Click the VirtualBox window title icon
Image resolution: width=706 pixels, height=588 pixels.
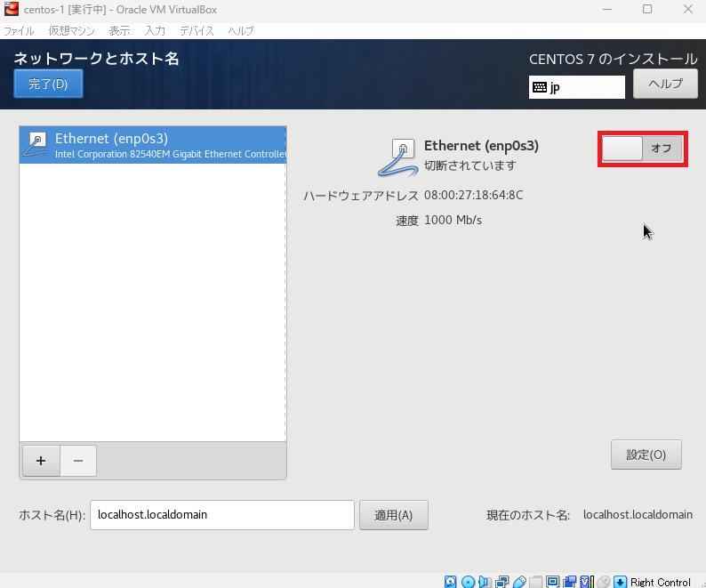[x=12, y=9]
